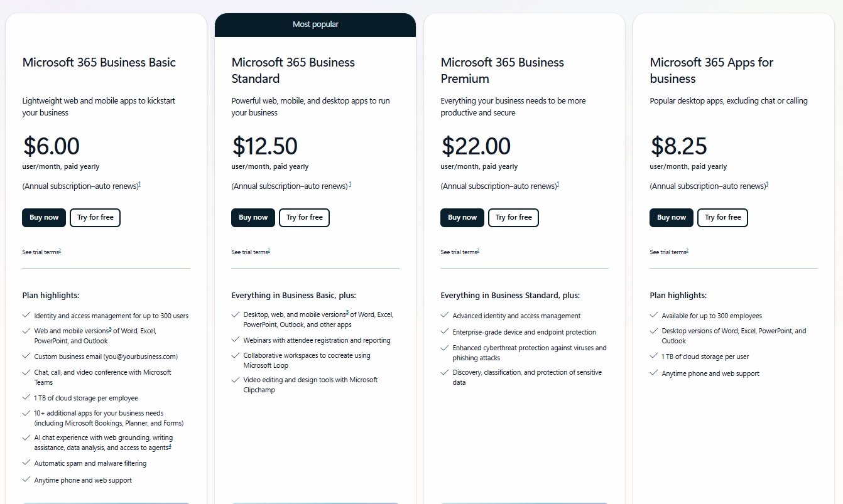Open footnote 1 for Apps for business subscription
The image size is (843, 504).
pyautogui.click(x=767, y=183)
